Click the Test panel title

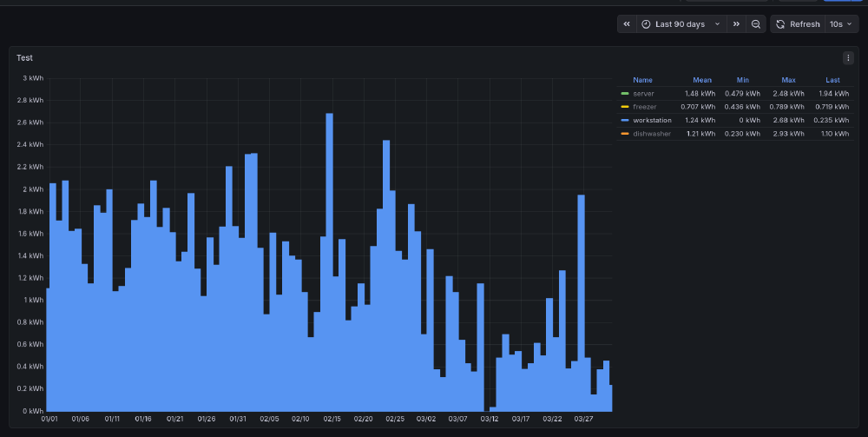(25, 58)
